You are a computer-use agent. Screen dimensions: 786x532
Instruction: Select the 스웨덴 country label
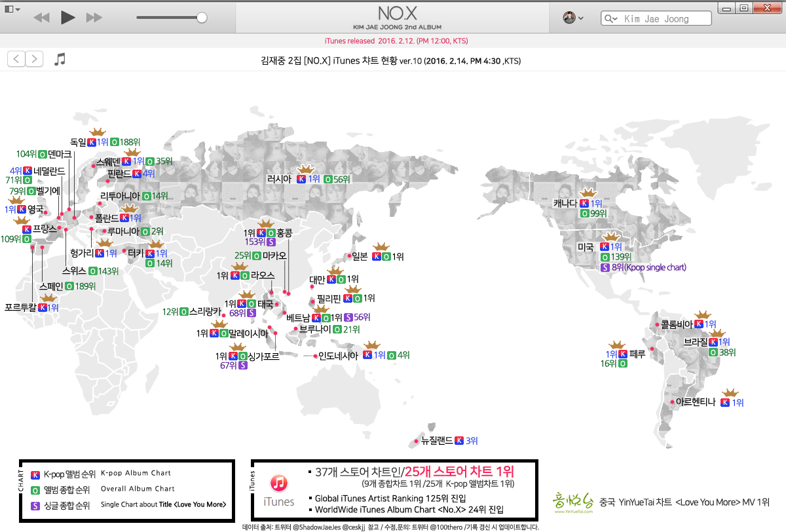(x=109, y=161)
